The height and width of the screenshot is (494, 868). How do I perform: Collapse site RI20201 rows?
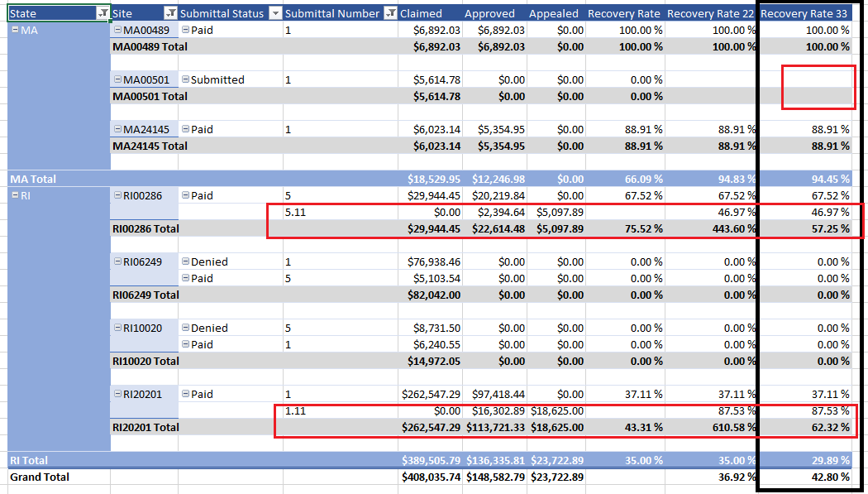click(x=118, y=394)
